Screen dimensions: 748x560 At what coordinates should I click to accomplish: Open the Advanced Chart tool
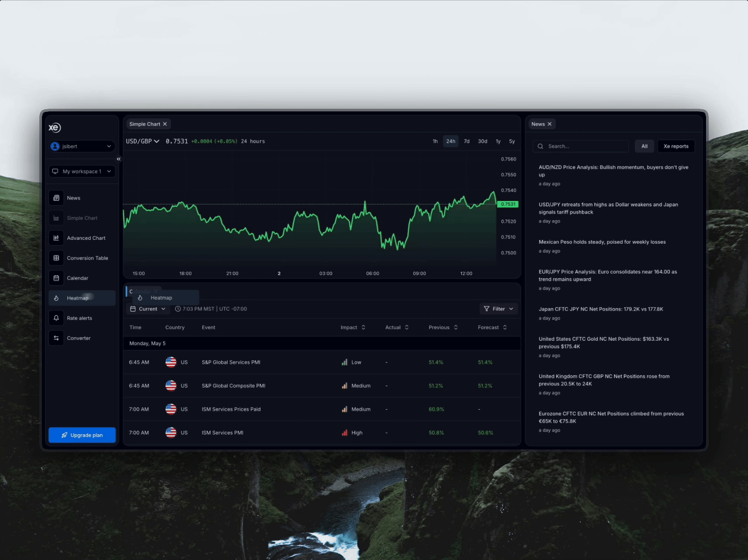tap(86, 238)
